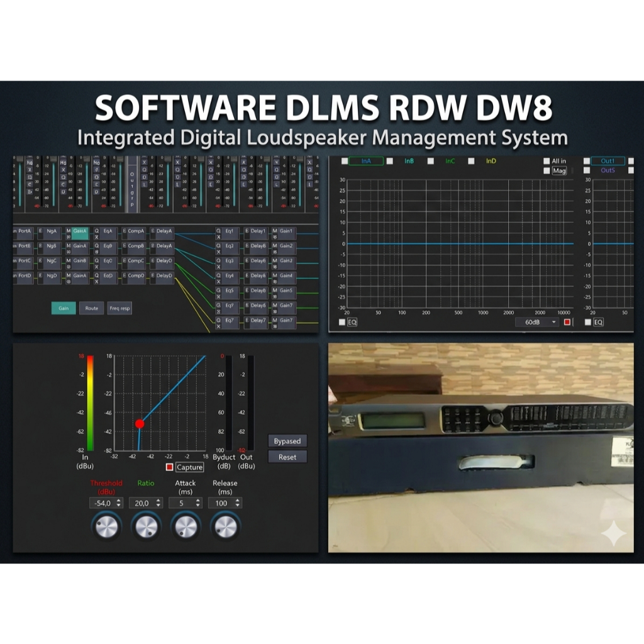Toggle the Out1 channel checkbox
The image size is (644, 644).
coord(587,161)
